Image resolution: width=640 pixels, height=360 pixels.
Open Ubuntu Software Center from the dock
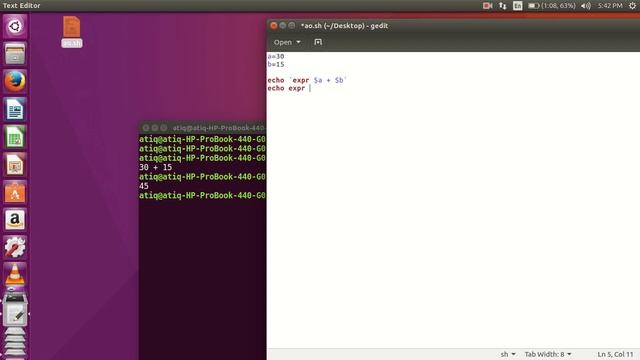point(15,192)
